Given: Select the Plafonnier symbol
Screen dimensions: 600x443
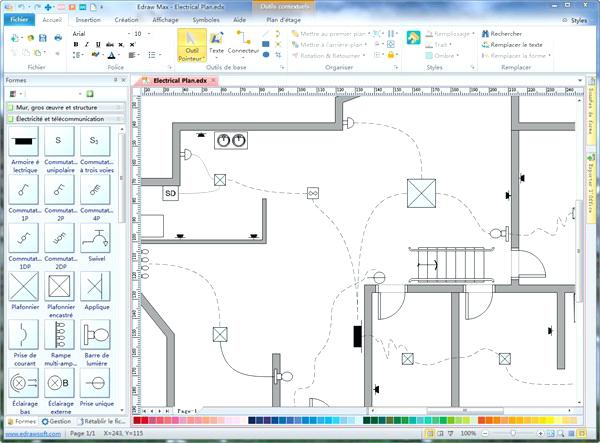Looking at the screenshot, I should tap(24, 286).
